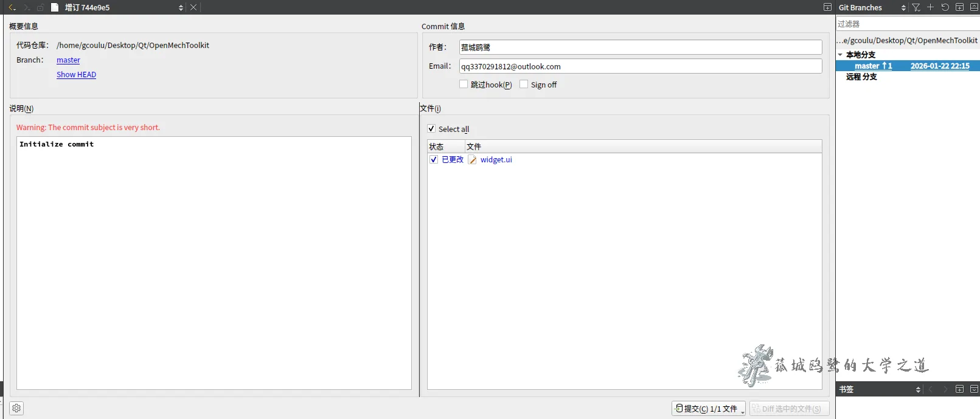The image size is (980, 419).
Task: Open the 增订 744e9e5 document dropdown
Action: pos(181,8)
